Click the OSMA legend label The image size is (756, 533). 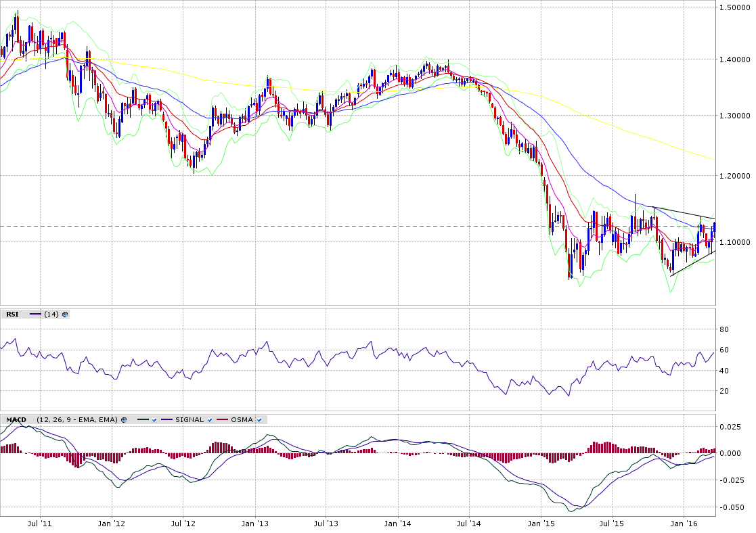pyautogui.click(x=241, y=419)
